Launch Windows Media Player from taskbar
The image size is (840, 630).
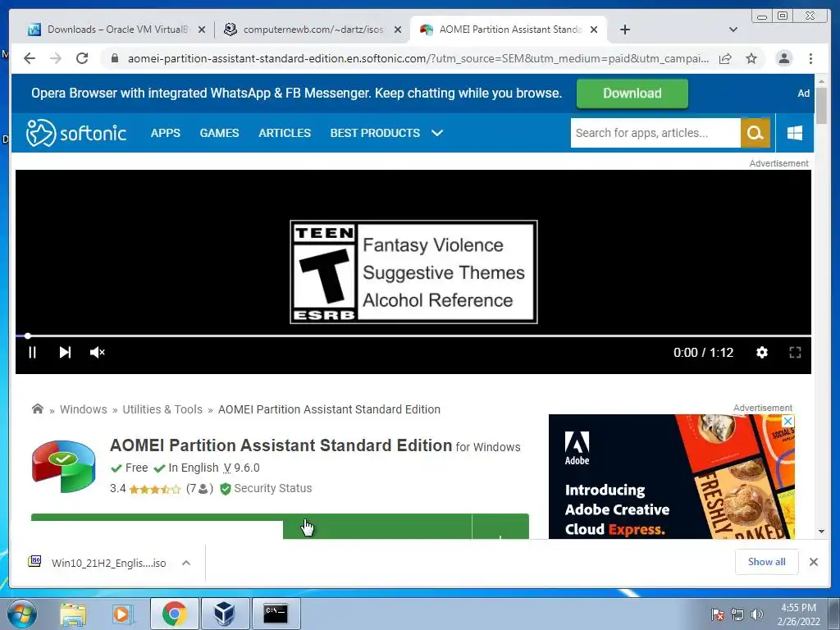pos(121,614)
